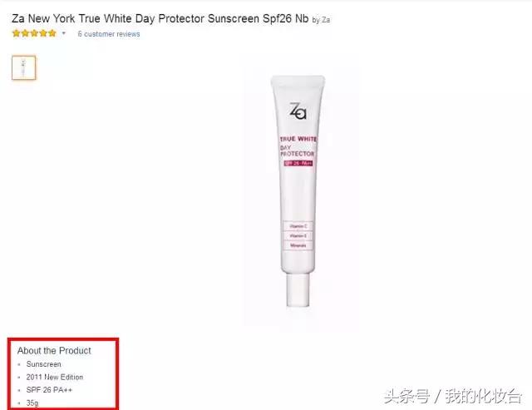Select the SPF 26 PA++ bullet item

49,390
